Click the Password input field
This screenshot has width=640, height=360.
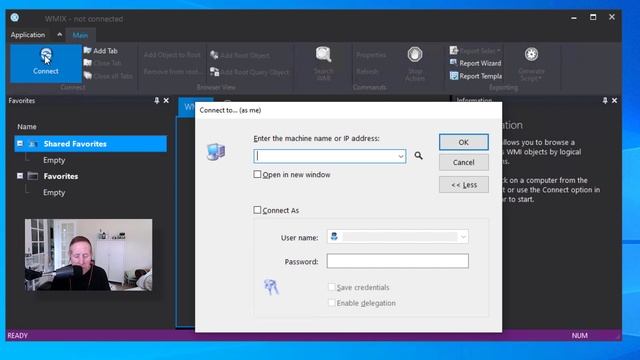coord(398,261)
